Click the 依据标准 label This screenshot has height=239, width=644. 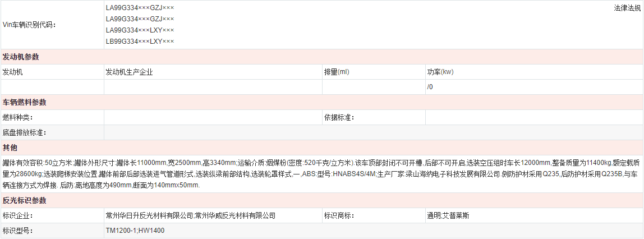339,118
